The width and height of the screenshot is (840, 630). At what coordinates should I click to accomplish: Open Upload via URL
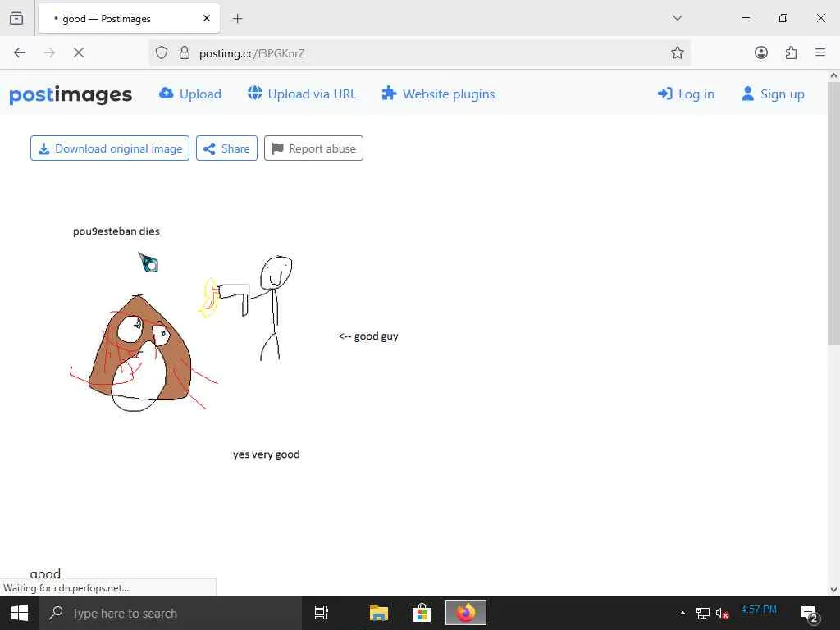point(302,94)
